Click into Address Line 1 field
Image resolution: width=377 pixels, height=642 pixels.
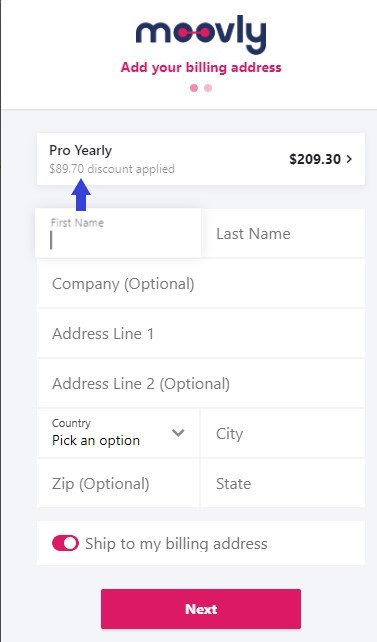click(201, 333)
